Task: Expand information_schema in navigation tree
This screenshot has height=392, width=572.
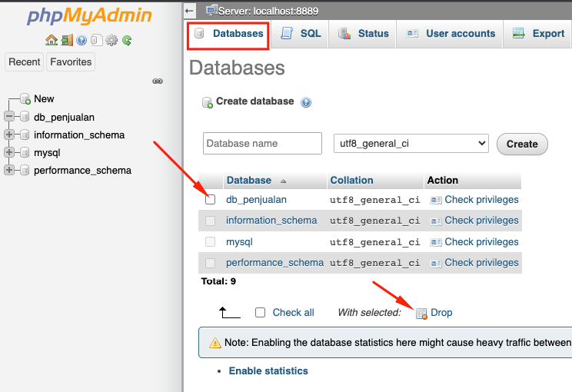Action: (9, 135)
